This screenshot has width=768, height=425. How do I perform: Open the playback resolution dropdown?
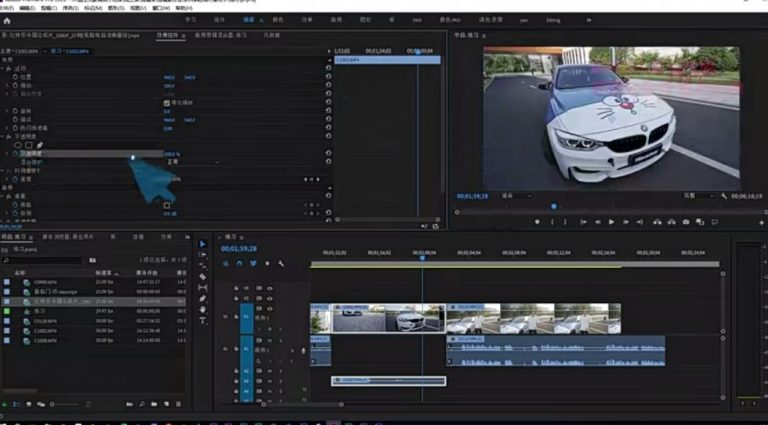coord(693,196)
